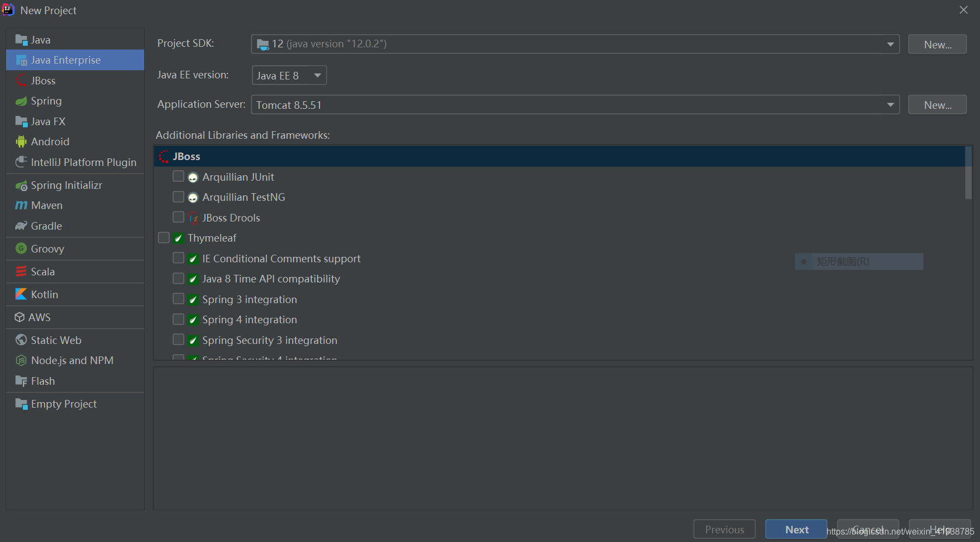Select the JBoss header row in frameworks list
The width and height of the screenshot is (980, 542).
coord(559,156)
